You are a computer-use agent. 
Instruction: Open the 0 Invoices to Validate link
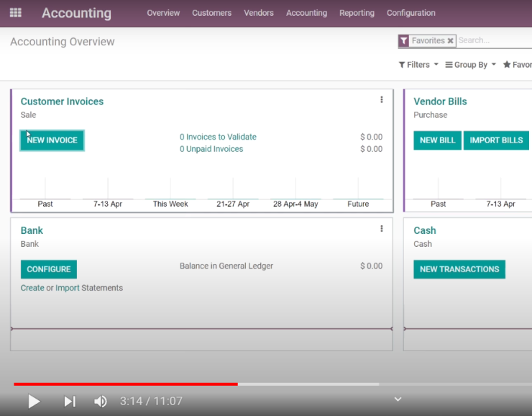218,137
